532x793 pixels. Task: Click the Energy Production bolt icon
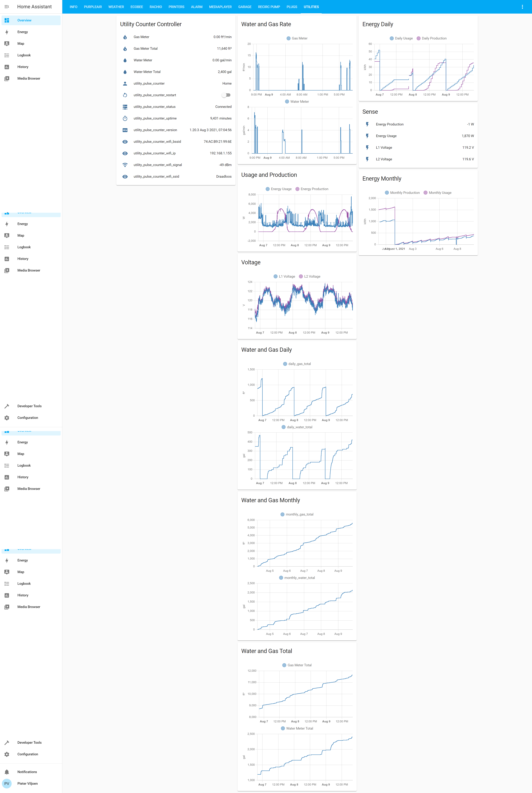(367, 124)
